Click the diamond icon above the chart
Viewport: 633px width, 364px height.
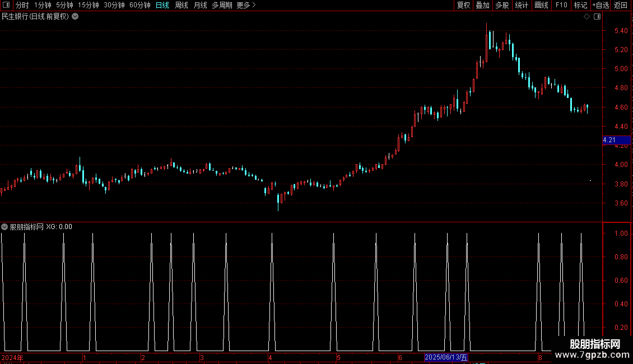click(x=587, y=17)
